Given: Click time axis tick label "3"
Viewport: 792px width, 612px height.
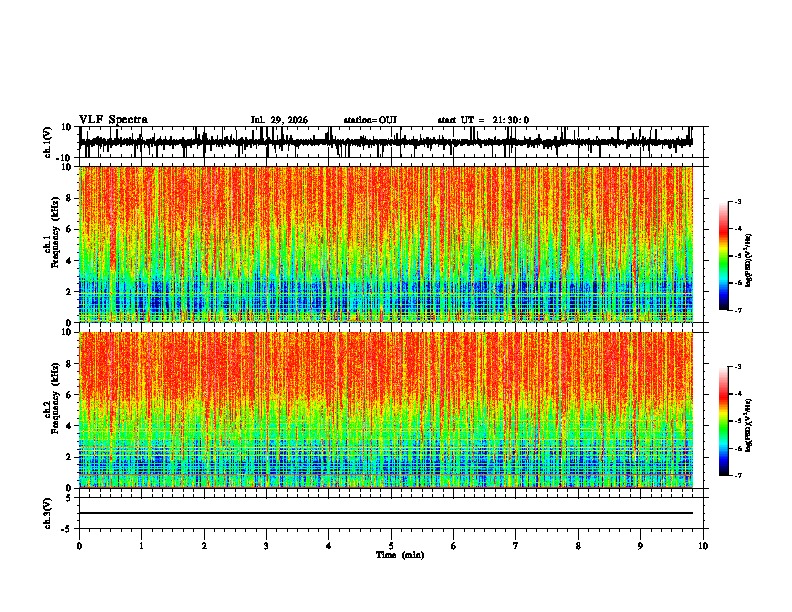Looking at the screenshot, I should tap(266, 546).
